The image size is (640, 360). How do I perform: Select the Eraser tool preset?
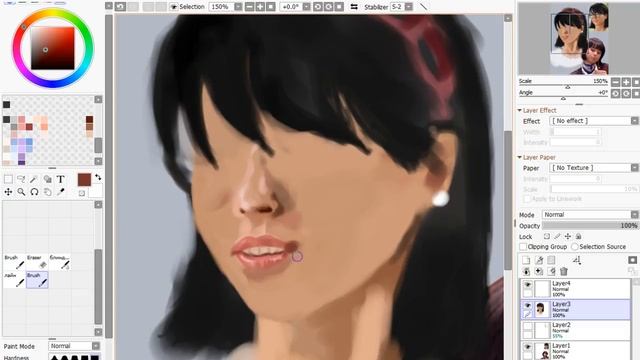[37, 262]
